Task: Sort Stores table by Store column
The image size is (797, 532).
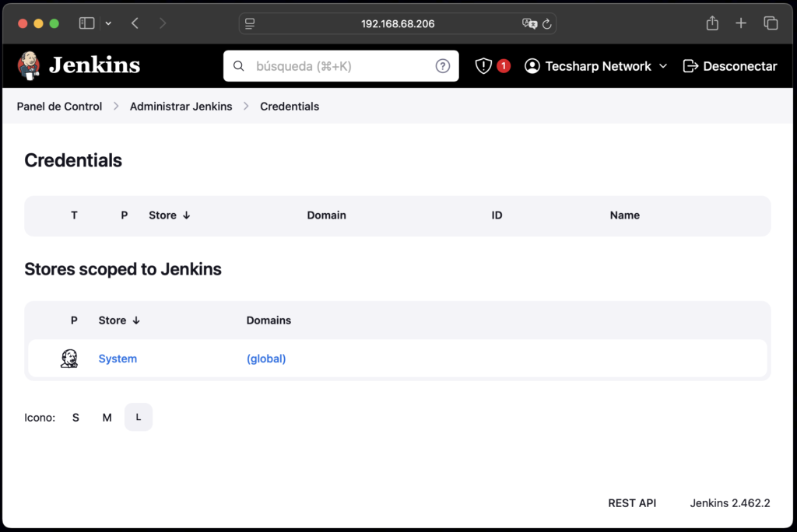Action: 112,320
